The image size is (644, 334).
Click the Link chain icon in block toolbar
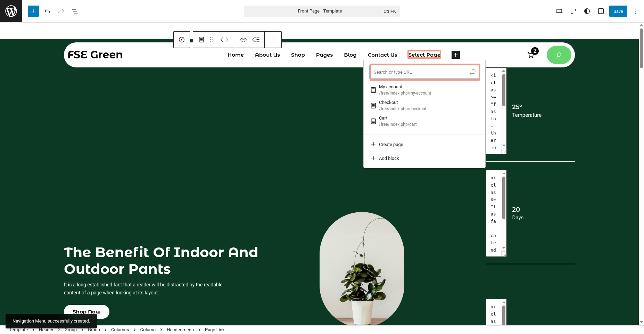click(243, 40)
